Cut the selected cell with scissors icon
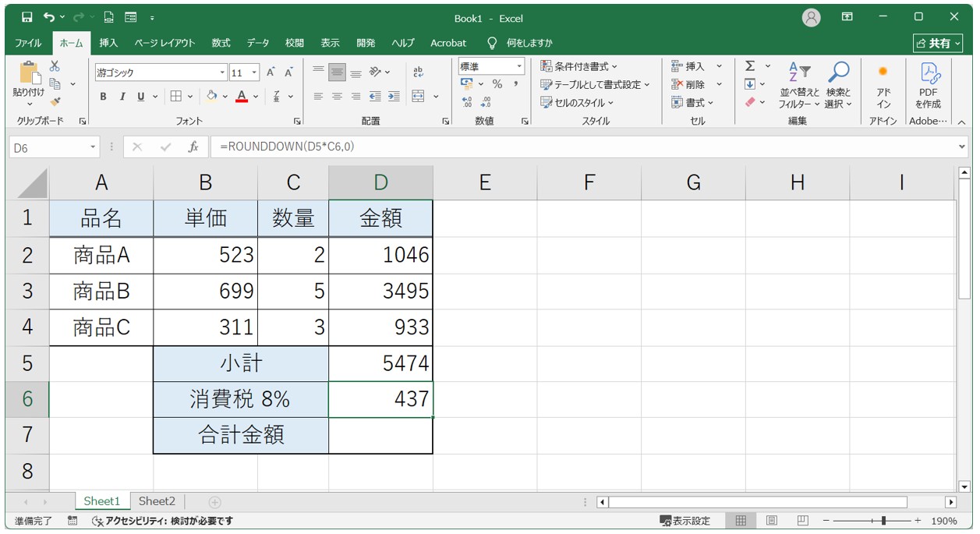The width and height of the screenshot is (980, 534). click(x=55, y=67)
